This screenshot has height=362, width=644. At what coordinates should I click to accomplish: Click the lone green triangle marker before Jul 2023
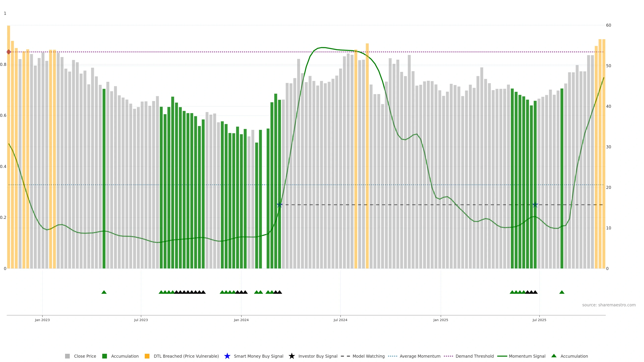click(x=104, y=292)
